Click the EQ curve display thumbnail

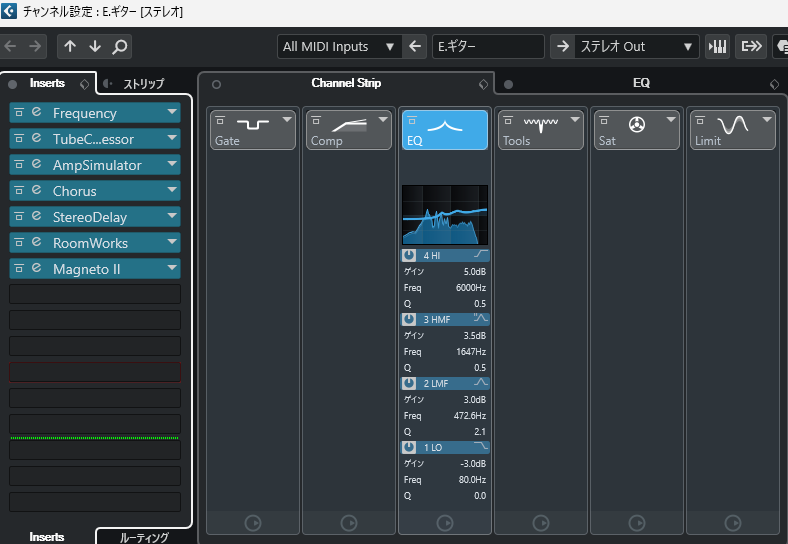pyautogui.click(x=445, y=215)
